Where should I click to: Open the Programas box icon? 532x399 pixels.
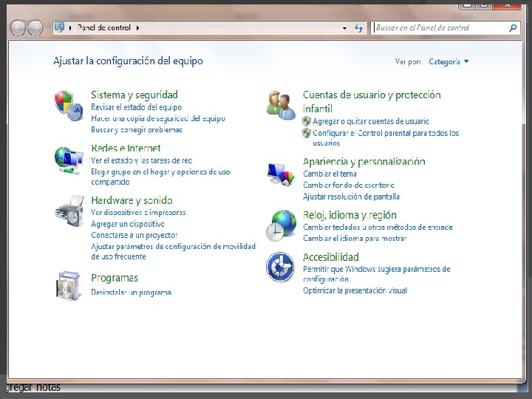(69, 286)
